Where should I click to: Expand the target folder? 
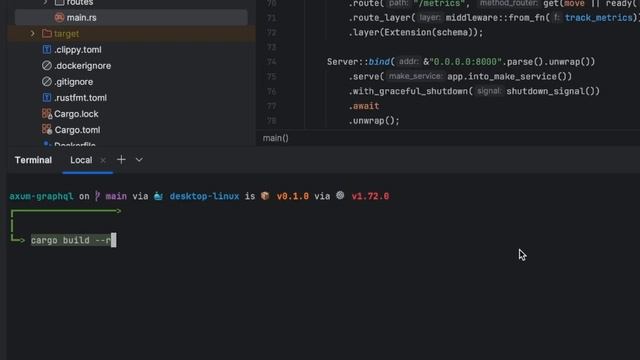(32, 33)
